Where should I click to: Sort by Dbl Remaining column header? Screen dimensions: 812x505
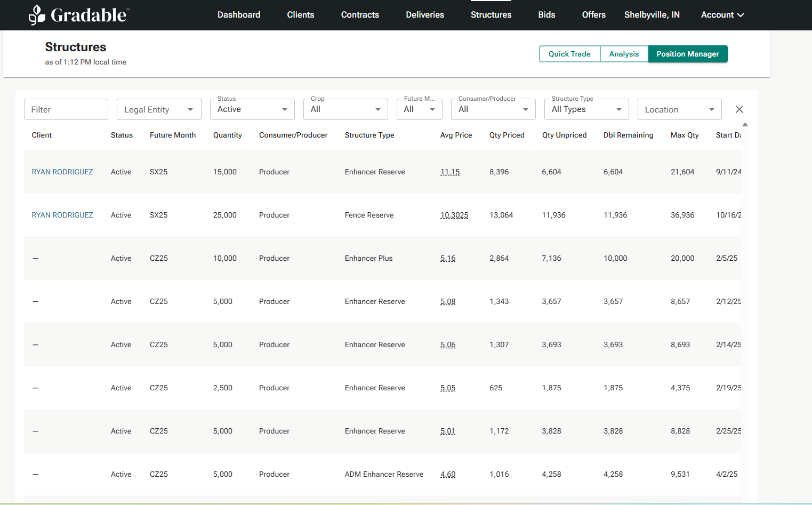click(628, 135)
